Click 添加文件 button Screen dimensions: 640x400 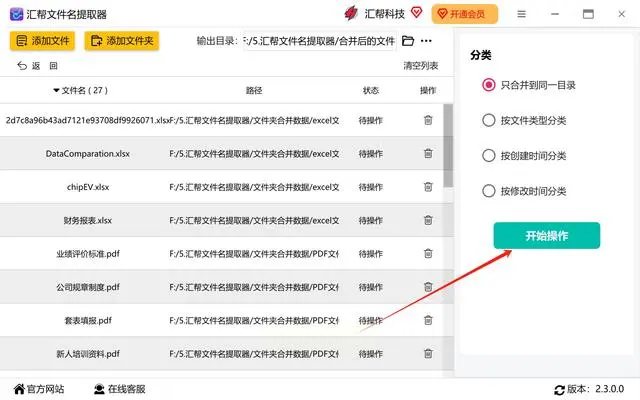pyautogui.click(x=42, y=41)
